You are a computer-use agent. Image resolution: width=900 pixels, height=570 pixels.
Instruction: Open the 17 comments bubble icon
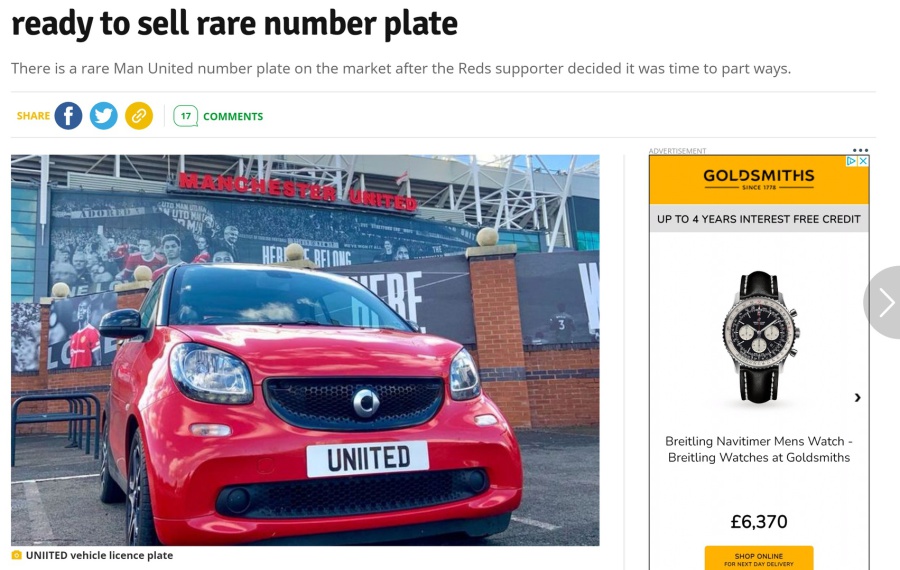185,116
